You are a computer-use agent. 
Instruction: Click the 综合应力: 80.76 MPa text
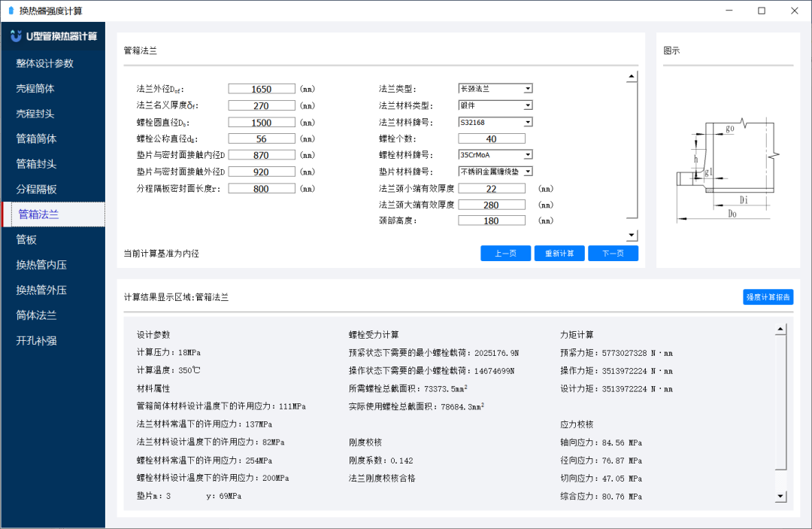pos(601,497)
